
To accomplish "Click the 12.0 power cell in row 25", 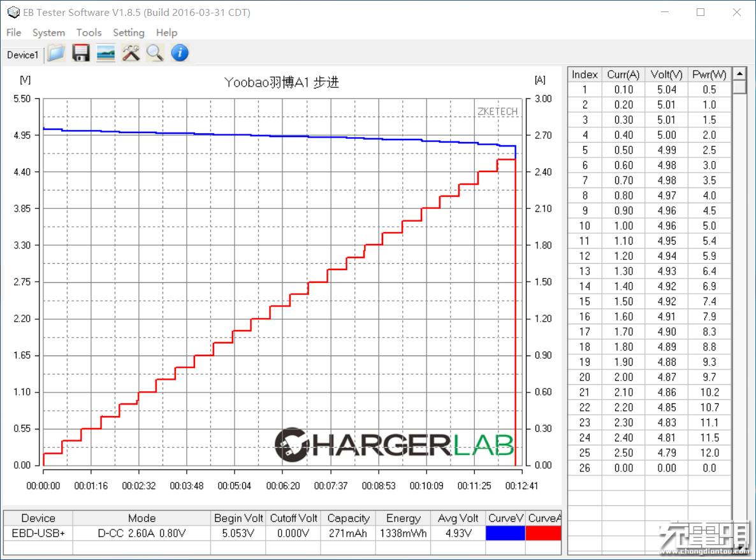I will point(709,452).
